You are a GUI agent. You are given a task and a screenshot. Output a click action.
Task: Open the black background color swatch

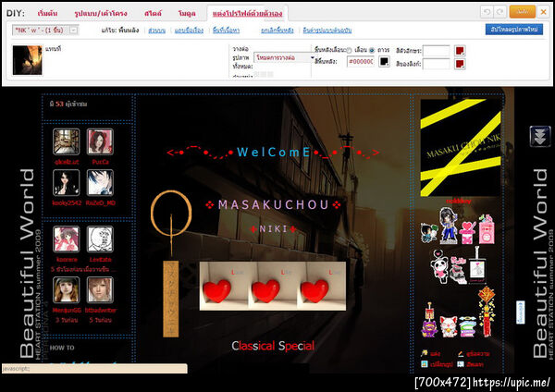point(384,62)
